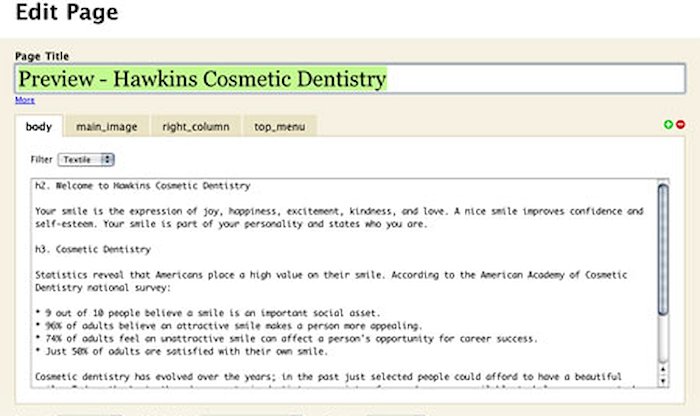Click the 'Page Title' label
Viewport: 700px width, 416px height.
click(x=42, y=56)
